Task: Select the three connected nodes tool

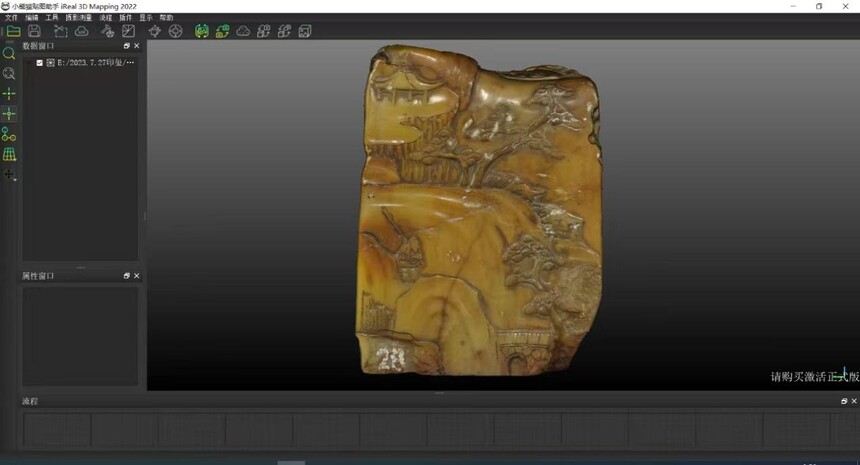Action: coord(9,134)
